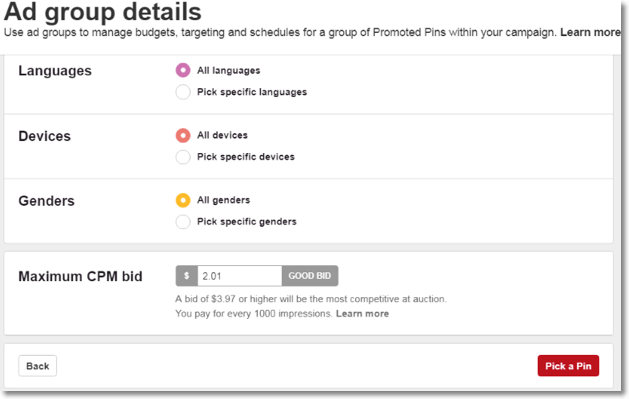
Task: Click the Maximum CPM bid label
Action: pyautogui.click(x=80, y=276)
